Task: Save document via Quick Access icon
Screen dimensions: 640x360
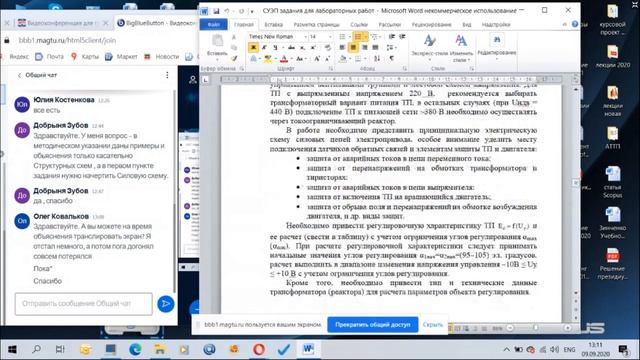Action: pyautogui.click(x=216, y=11)
